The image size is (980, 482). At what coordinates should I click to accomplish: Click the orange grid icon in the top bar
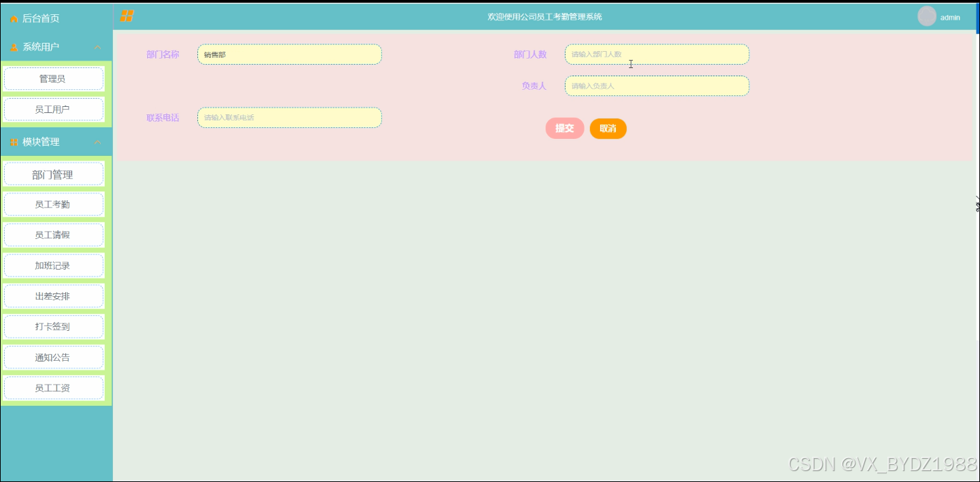pos(127,16)
